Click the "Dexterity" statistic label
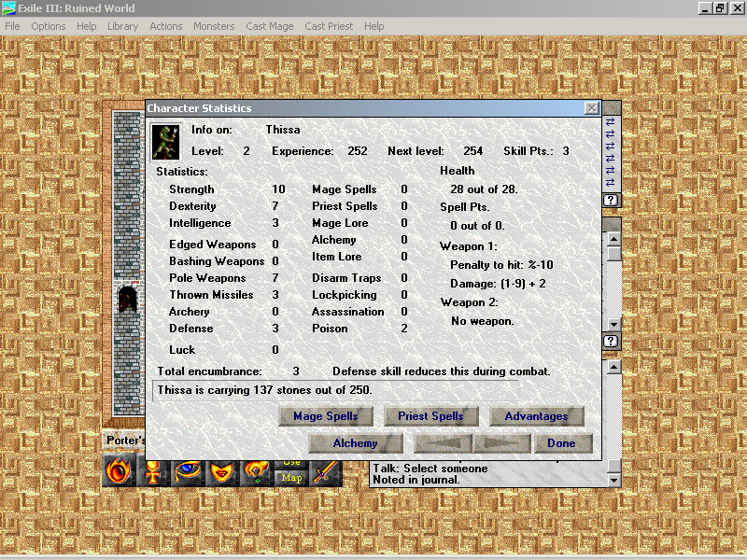Image resolution: width=747 pixels, height=560 pixels. [x=192, y=206]
